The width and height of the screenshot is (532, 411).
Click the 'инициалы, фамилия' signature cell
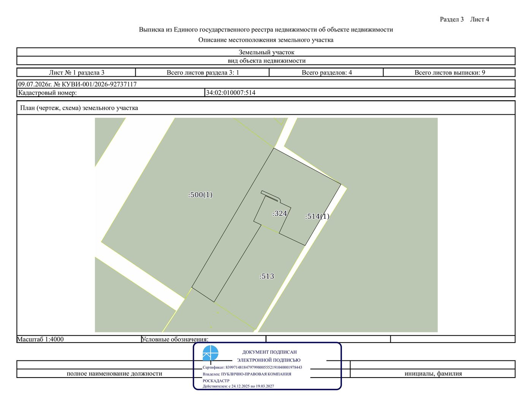(433, 373)
